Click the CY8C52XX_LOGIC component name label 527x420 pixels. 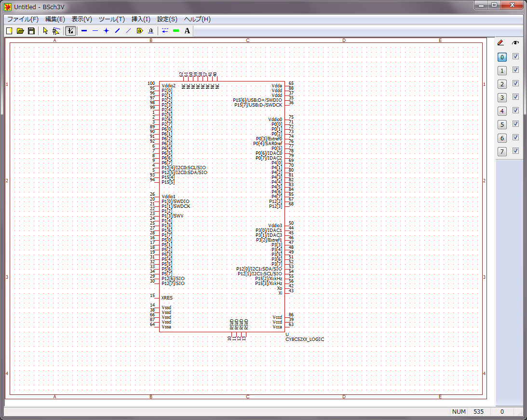point(305,339)
